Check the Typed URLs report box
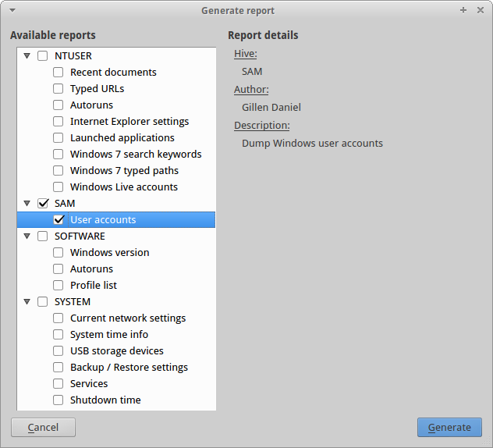Screen dimensions: 493x448 coord(59,88)
